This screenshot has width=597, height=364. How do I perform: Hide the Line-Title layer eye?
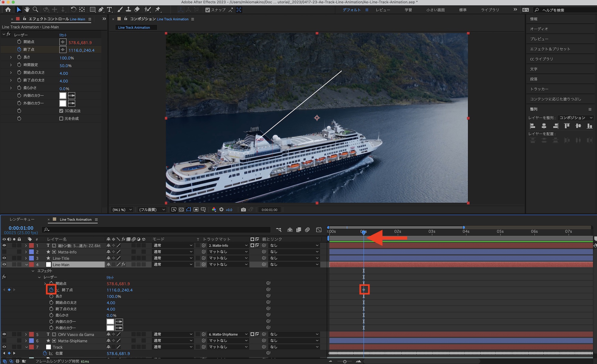click(x=4, y=258)
